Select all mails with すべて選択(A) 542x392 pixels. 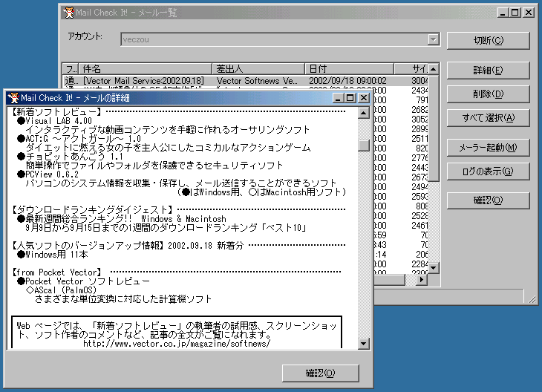click(488, 118)
